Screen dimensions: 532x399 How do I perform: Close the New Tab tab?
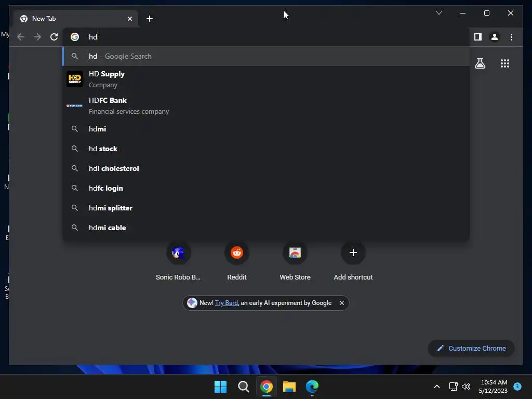click(129, 19)
